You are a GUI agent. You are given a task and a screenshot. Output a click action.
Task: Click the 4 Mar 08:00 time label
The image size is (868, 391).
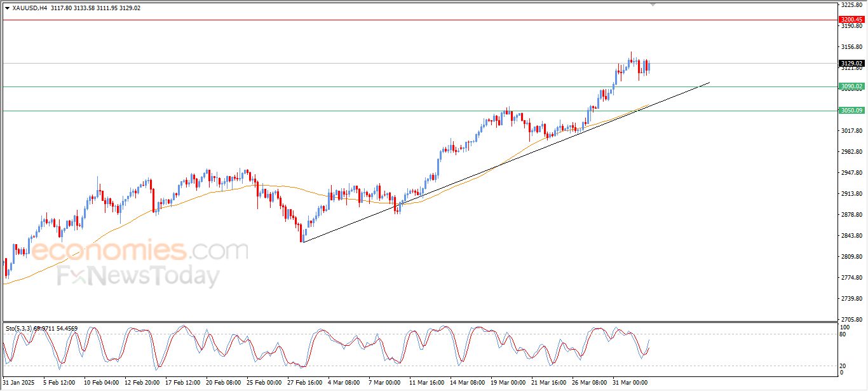click(343, 383)
